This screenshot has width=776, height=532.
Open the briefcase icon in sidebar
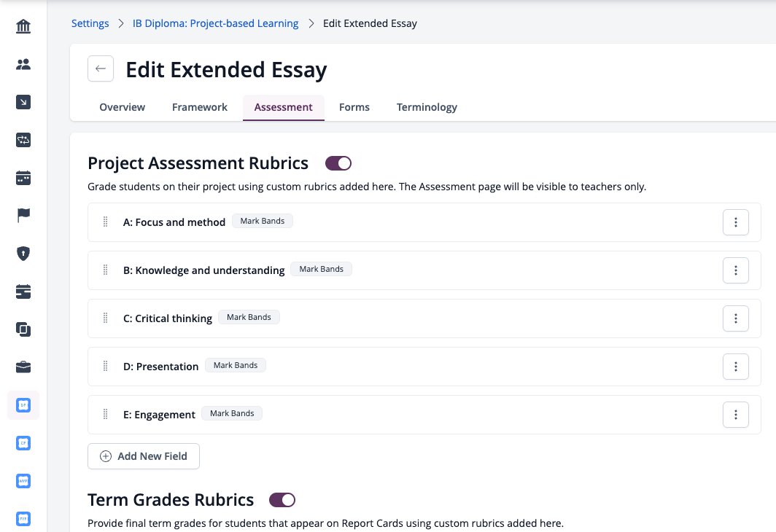pyautogui.click(x=23, y=367)
